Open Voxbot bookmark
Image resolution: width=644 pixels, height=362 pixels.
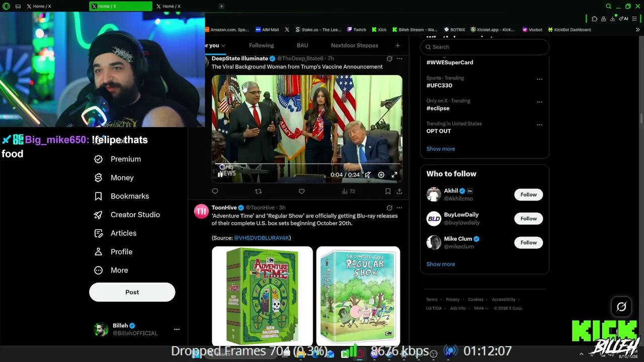pos(532,30)
